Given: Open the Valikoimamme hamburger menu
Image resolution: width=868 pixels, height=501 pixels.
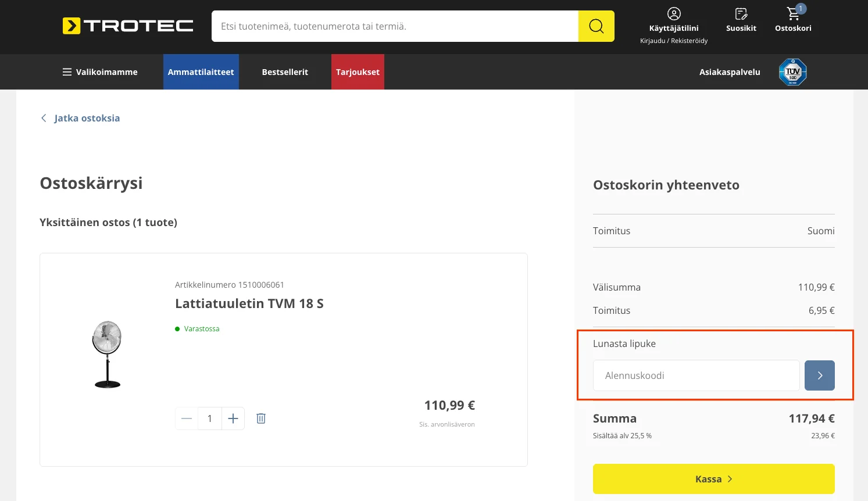Looking at the screenshot, I should [100, 72].
